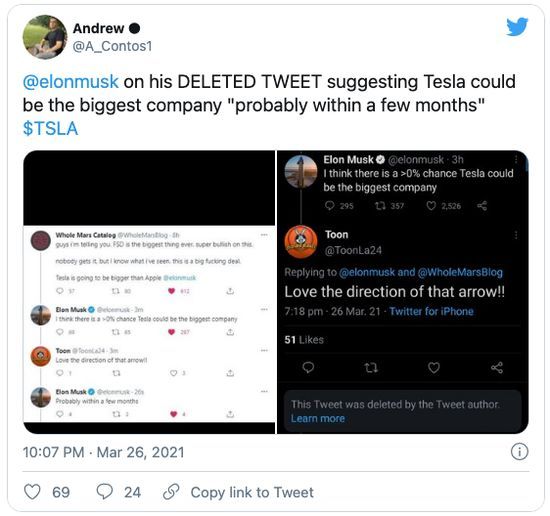
Task: Click the @elonmusk mention link
Action: tap(71, 82)
